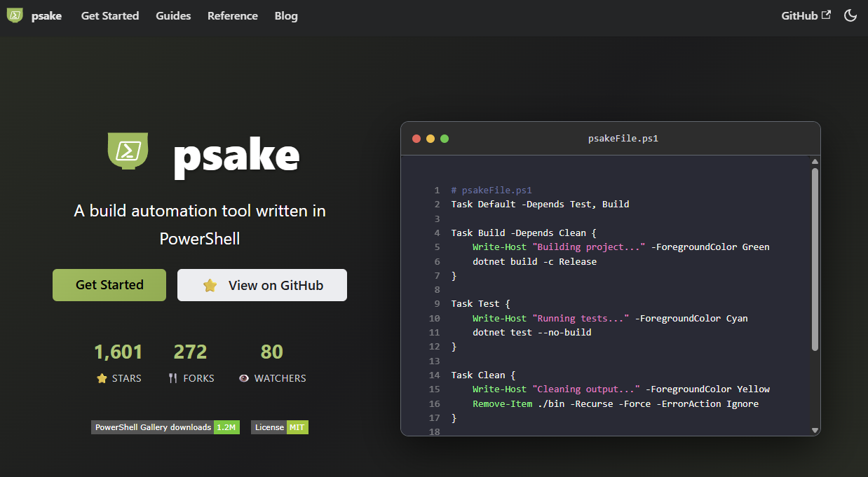Screen dimensions: 868x477
Task: Click the code window scrollbar thumb
Action: coord(815,259)
